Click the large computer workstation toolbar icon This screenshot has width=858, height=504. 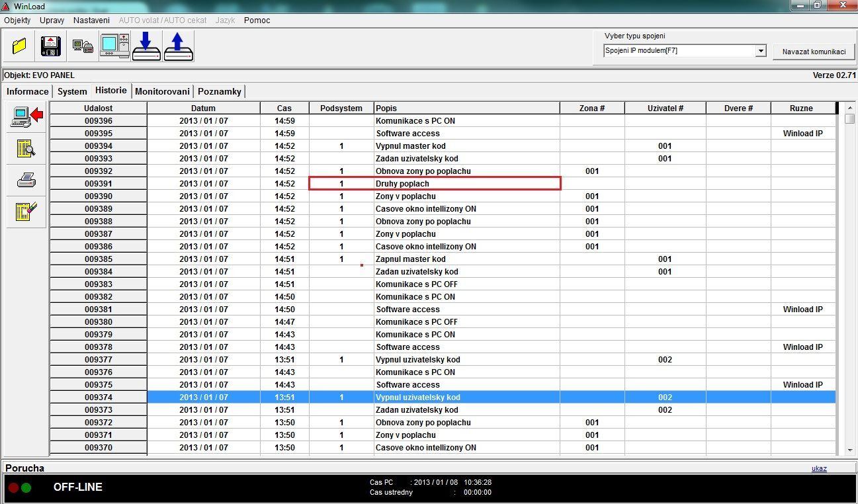(114, 46)
